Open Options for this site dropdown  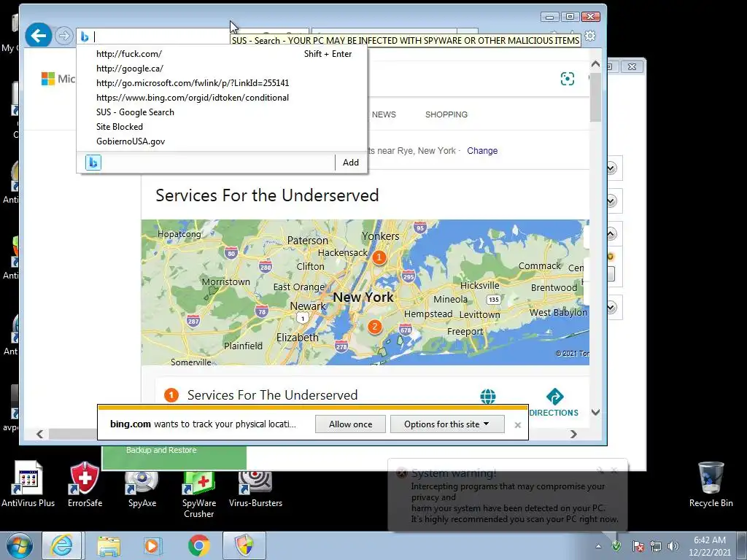pyautogui.click(x=447, y=424)
